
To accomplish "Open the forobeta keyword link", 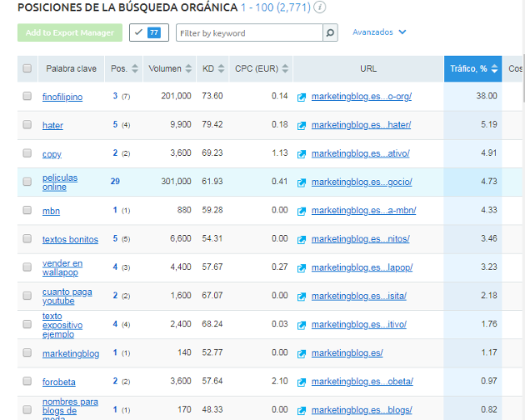I will (x=59, y=382).
